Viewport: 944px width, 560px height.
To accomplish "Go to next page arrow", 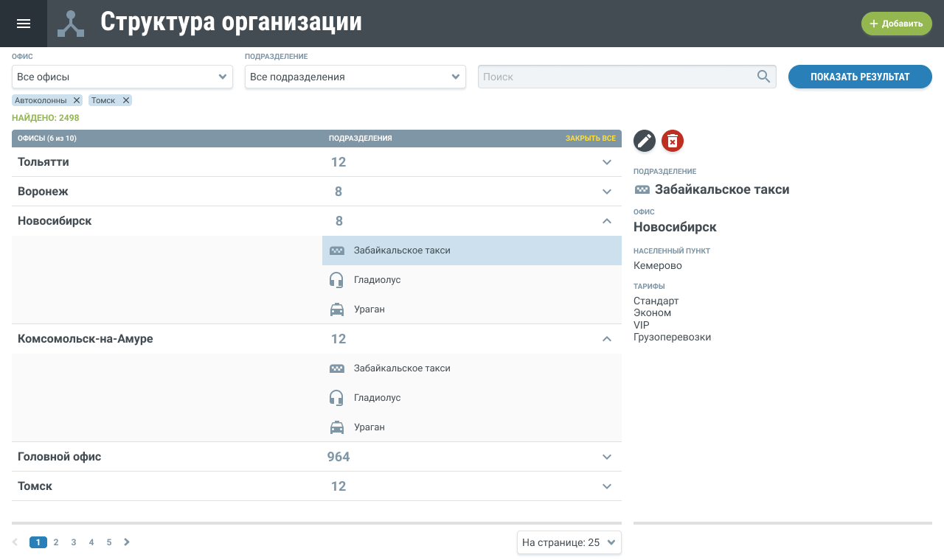I will pyautogui.click(x=127, y=542).
